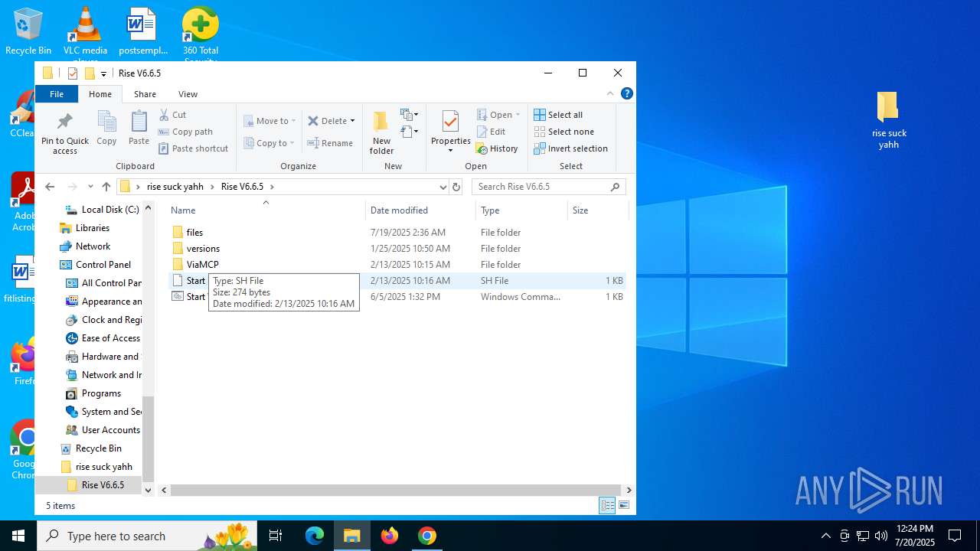Select the Start Windows Command file
This screenshot has width=980, height=551.
pyautogui.click(x=397, y=297)
